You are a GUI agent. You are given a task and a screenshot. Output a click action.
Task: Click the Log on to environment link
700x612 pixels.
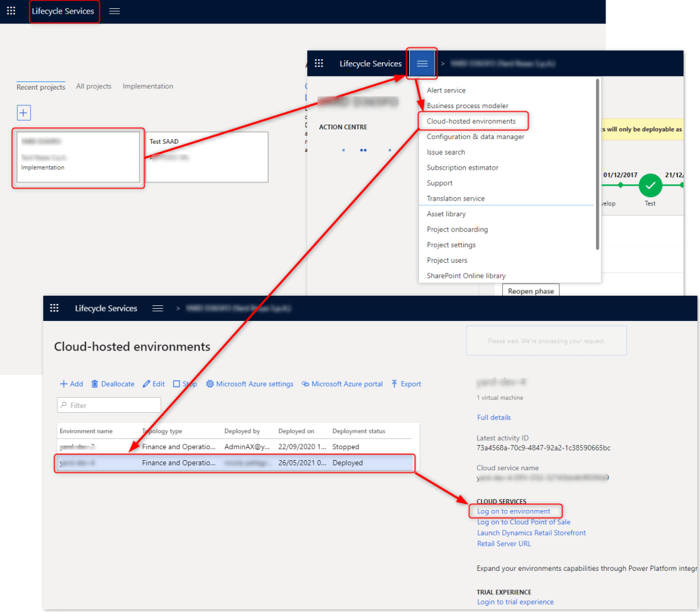(x=513, y=511)
